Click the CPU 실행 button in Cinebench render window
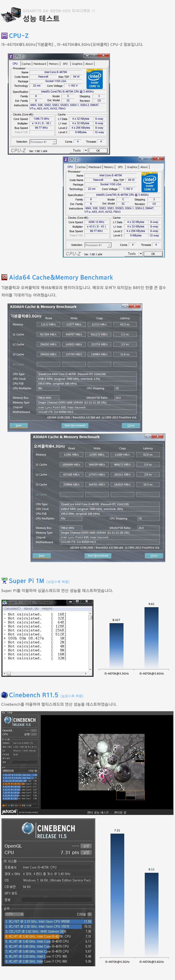Viewport: 175px width, 980px height. click(x=34, y=734)
